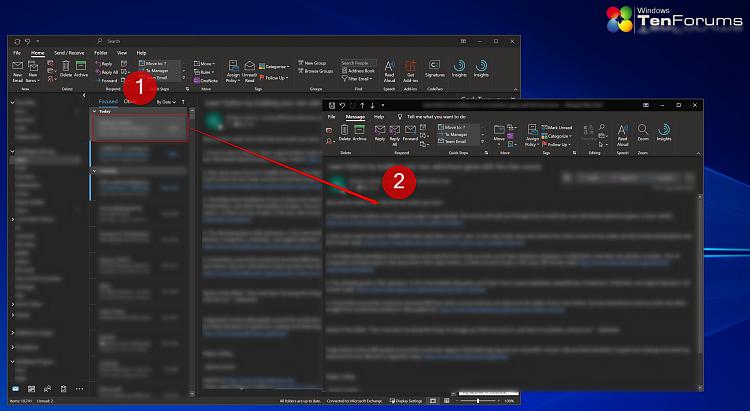Select the Focused inbox tab
750x411 pixels.
pos(108,101)
